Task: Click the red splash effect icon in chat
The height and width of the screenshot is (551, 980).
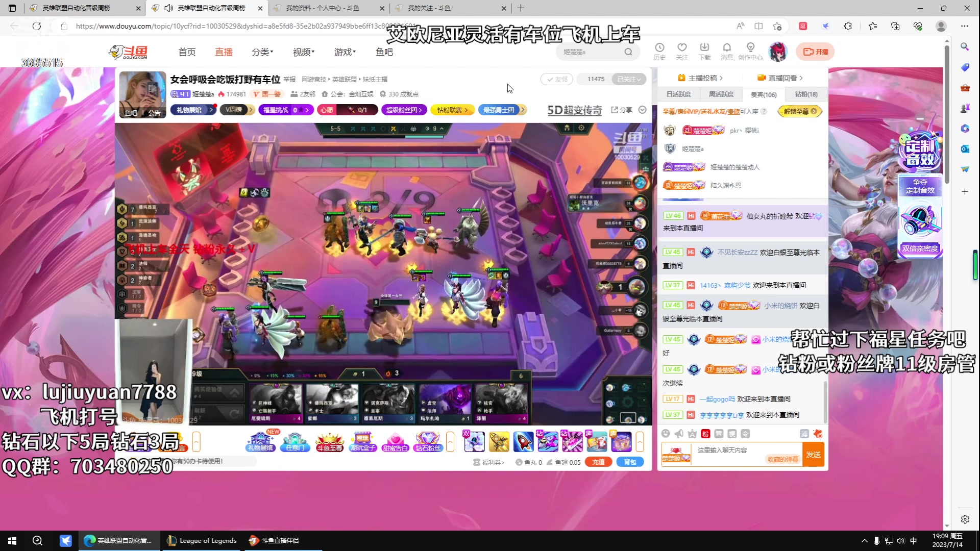Action: click(x=818, y=434)
